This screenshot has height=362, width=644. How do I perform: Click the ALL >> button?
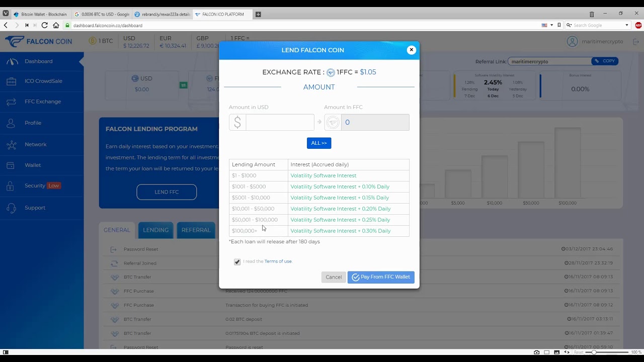(x=319, y=143)
